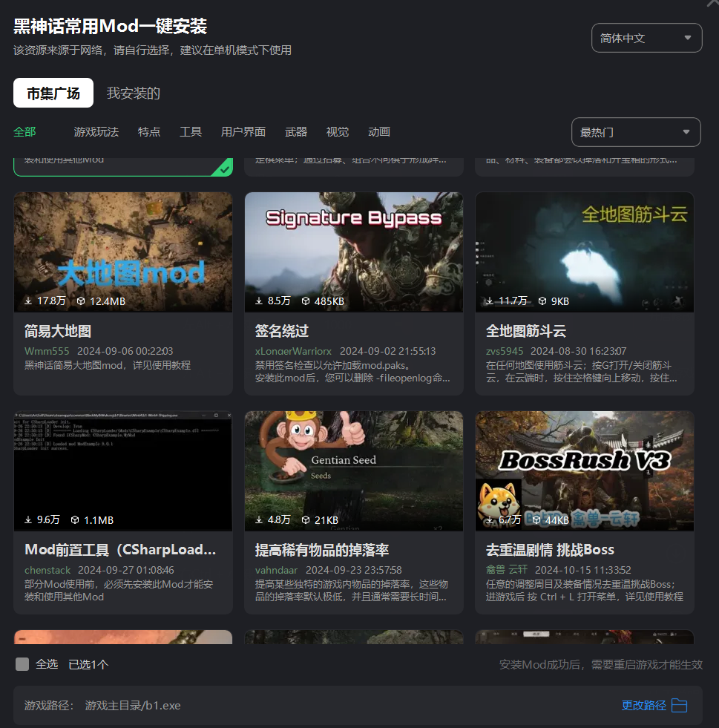The height and width of the screenshot is (728, 719).
Task: Click the 去重温剧情 挑战Boss title
Action: [x=550, y=550]
